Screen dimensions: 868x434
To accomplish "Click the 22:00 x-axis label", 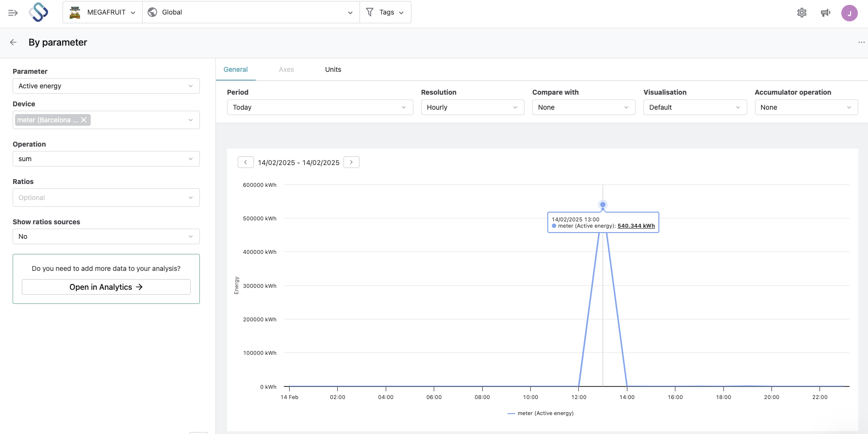I will pyautogui.click(x=820, y=397).
